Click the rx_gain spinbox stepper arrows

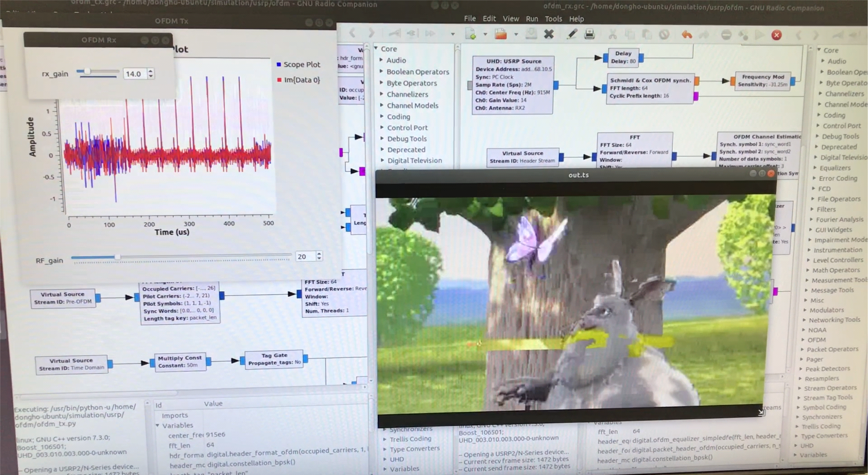tap(151, 73)
